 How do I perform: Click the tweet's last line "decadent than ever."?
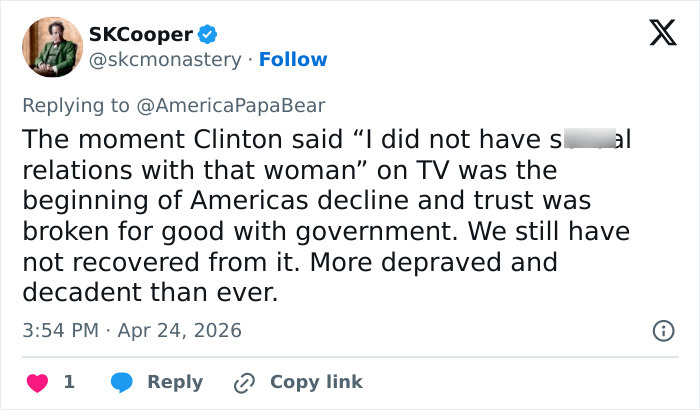(x=150, y=294)
